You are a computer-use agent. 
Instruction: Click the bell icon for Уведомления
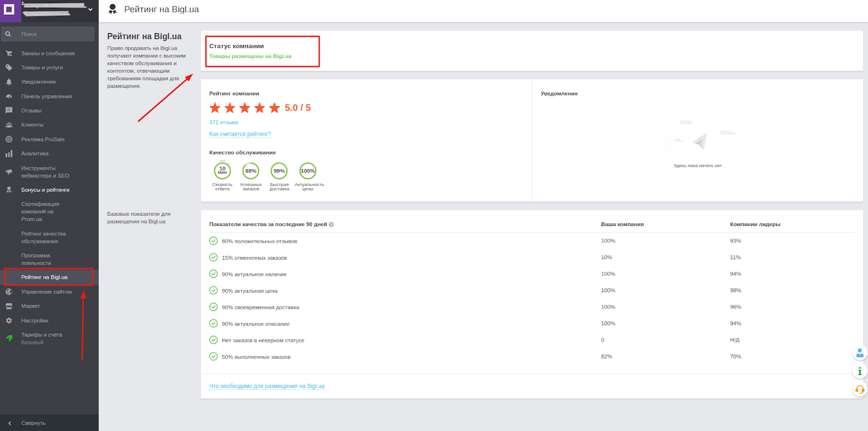(9, 82)
